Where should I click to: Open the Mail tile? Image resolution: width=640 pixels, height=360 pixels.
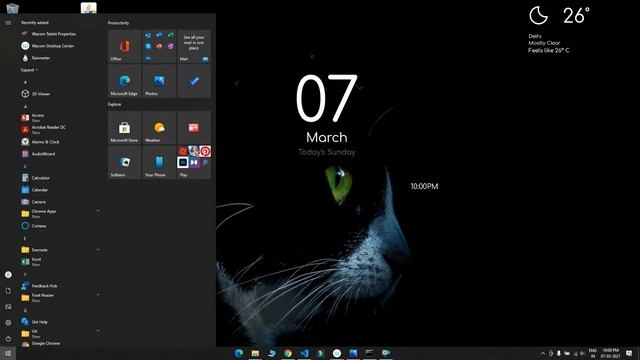click(194, 46)
